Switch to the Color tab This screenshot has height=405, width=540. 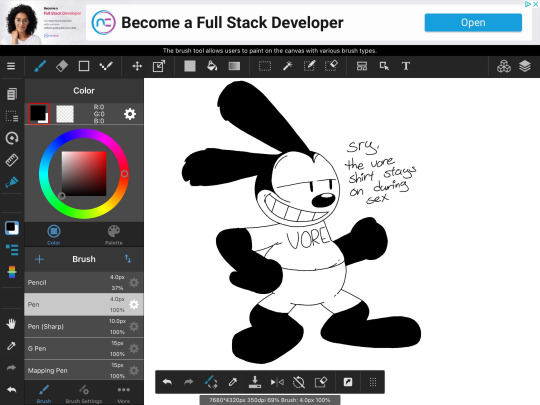coord(54,235)
